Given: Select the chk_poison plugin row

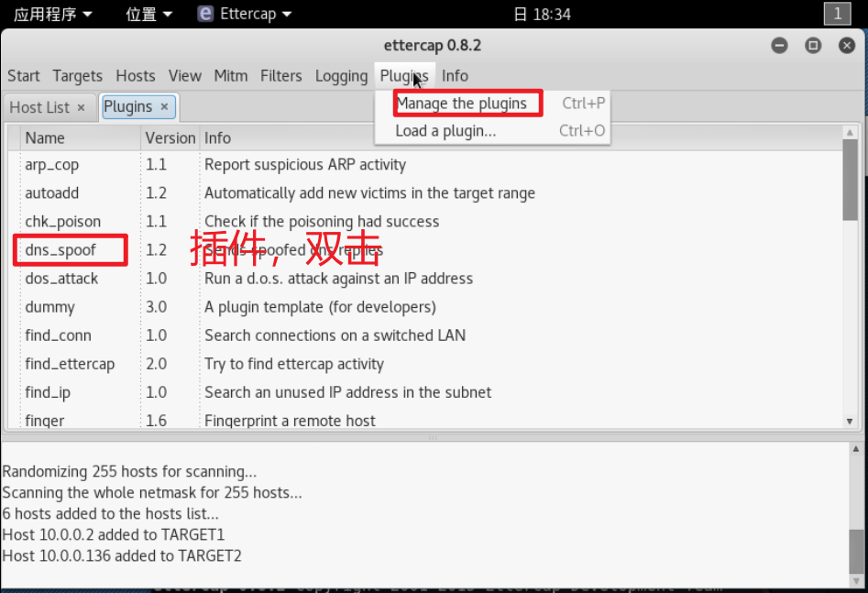Looking at the screenshot, I should 424,222.
